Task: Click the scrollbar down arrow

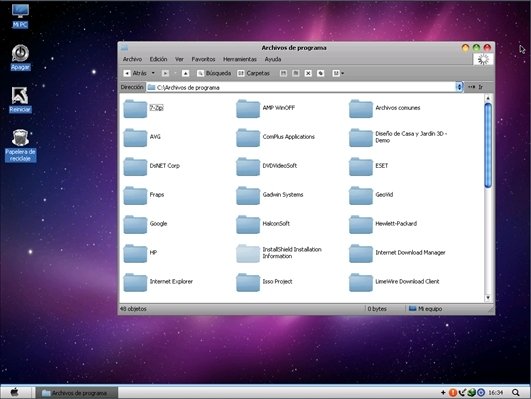Action: tap(488, 298)
